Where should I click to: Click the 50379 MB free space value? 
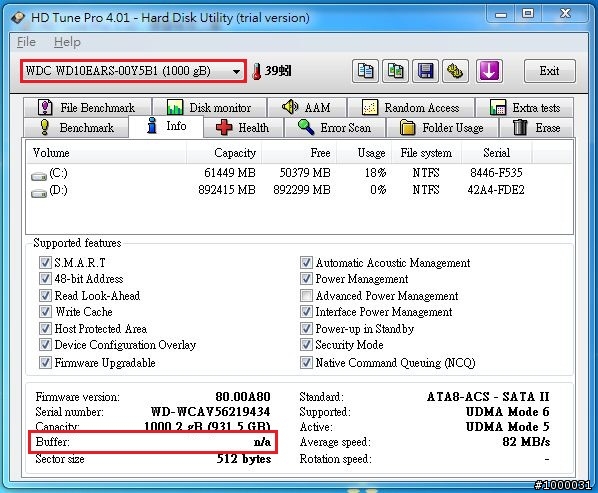coord(305,173)
